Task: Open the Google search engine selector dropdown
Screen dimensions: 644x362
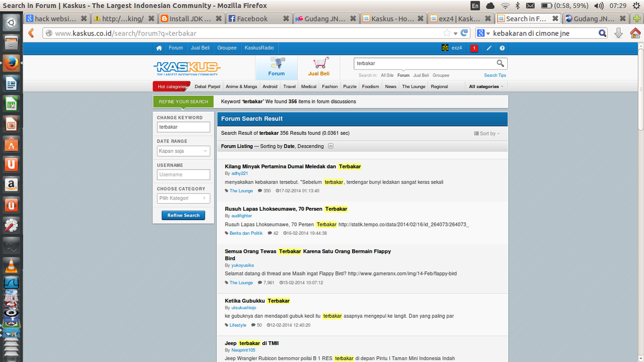Action: [484, 33]
